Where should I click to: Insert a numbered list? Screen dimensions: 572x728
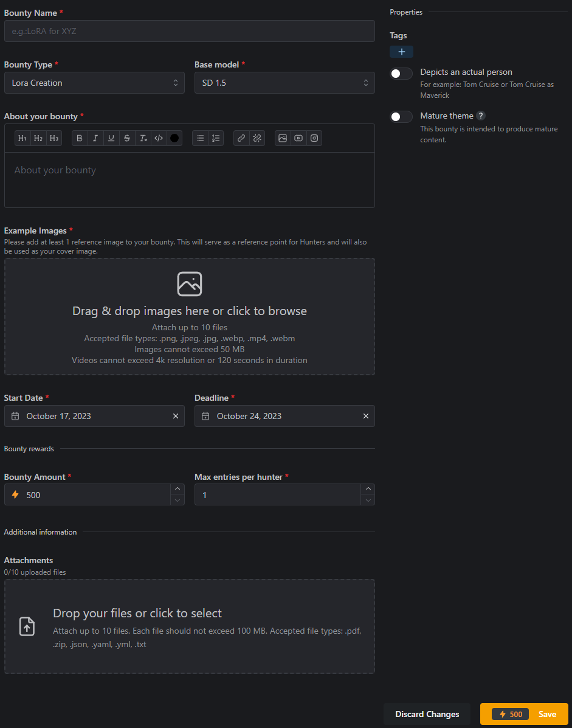216,138
